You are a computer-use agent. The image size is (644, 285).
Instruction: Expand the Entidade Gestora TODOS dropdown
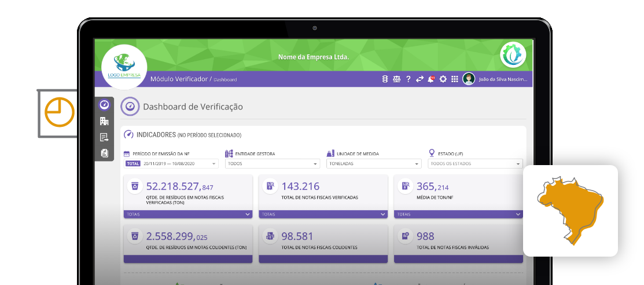pos(272,164)
